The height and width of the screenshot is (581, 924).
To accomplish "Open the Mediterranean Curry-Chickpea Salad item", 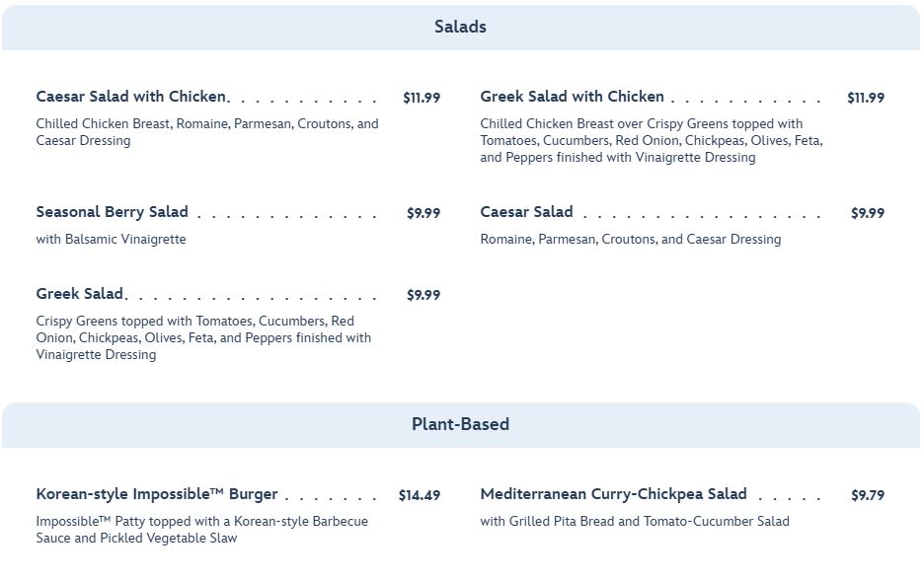I will 613,494.
